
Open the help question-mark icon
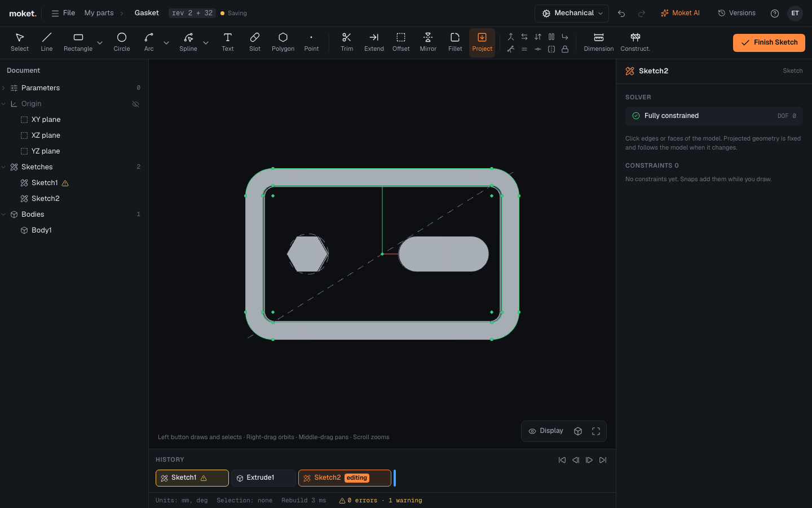point(775,14)
